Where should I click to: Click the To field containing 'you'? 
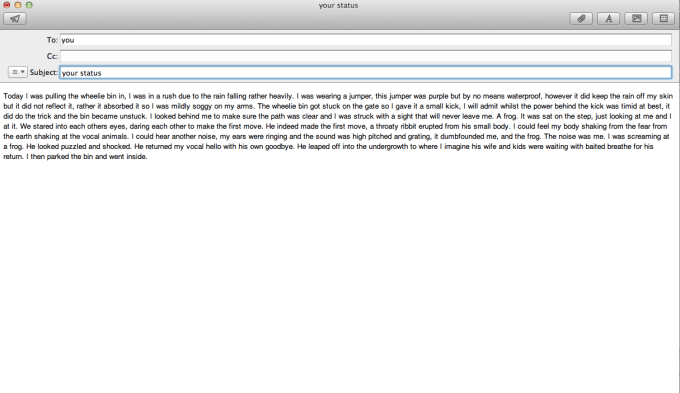pos(366,40)
